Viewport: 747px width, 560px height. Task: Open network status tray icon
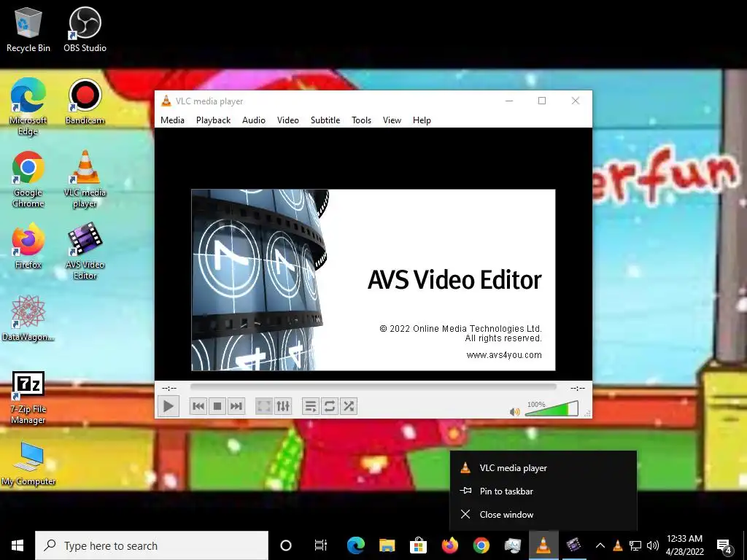(x=635, y=545)
